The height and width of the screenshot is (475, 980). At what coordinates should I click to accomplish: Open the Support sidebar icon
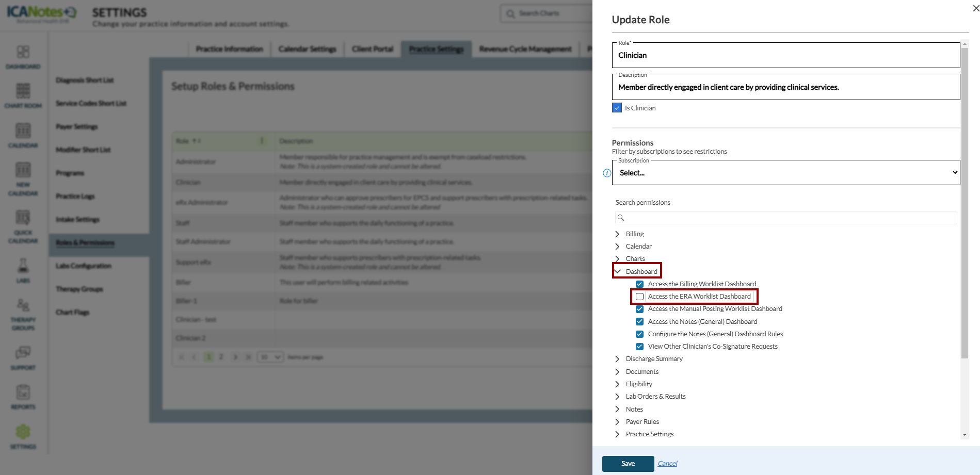click(x=23, y=353)
